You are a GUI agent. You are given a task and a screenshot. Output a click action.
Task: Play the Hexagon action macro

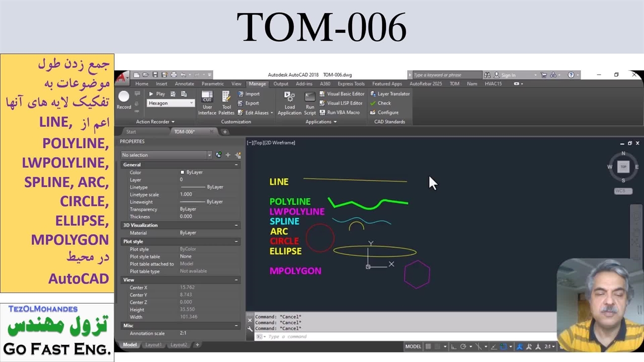coord(156,94)
